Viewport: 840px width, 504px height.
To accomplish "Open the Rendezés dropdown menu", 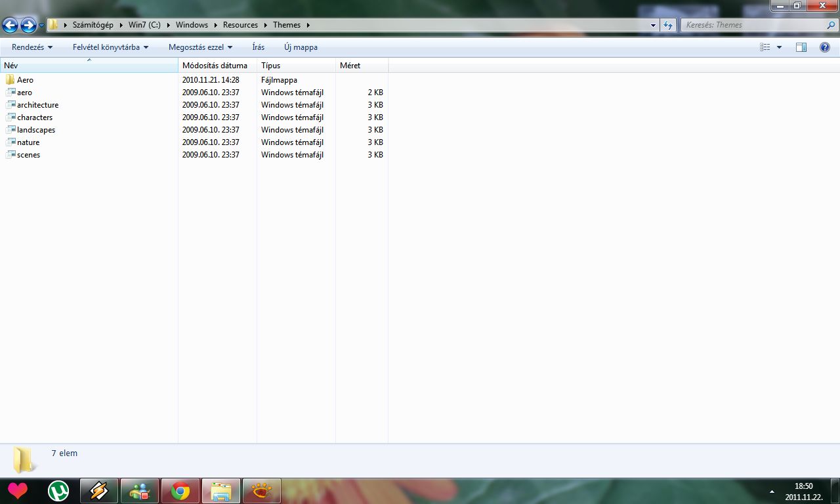I will (x=32, y=47).
